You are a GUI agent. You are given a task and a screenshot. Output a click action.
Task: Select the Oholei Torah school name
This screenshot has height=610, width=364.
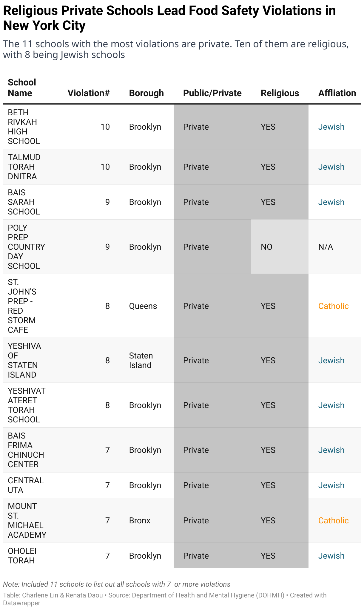tap(22, 556)
